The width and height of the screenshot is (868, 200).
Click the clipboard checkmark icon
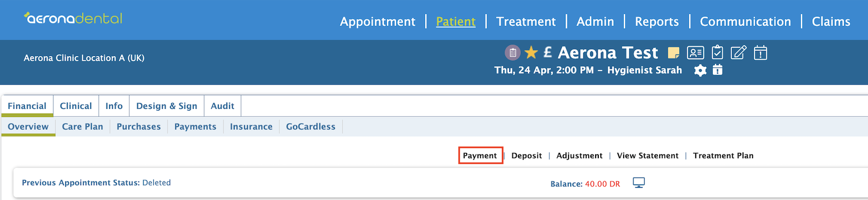[x=718, y=52]
